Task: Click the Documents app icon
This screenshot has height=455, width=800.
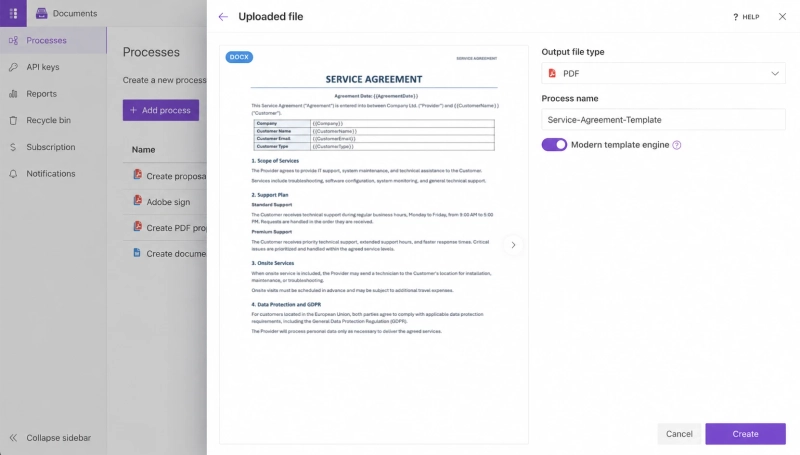Action: coord(41,13)
